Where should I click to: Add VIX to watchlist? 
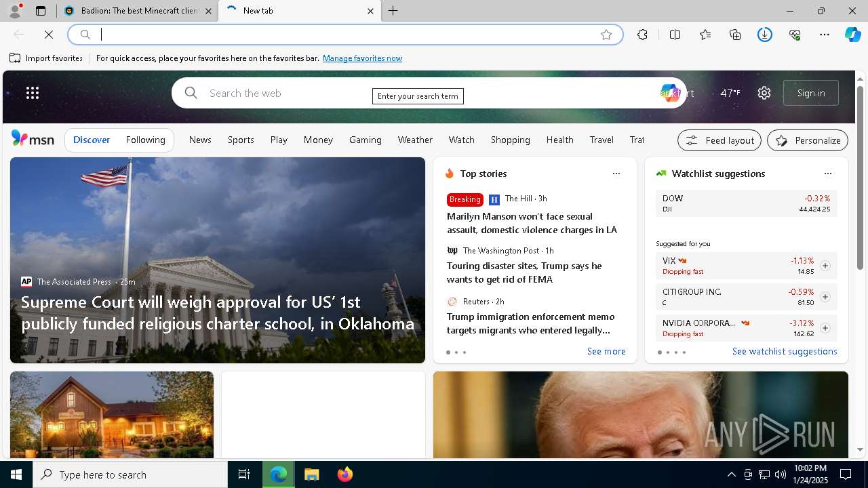(825, 266)
